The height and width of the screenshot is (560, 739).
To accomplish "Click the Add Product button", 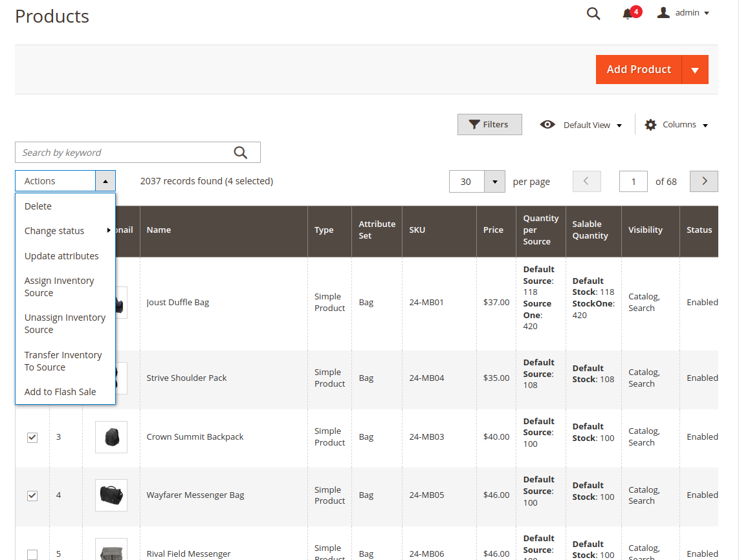I will pyautogui.click(x=639, y=70).
